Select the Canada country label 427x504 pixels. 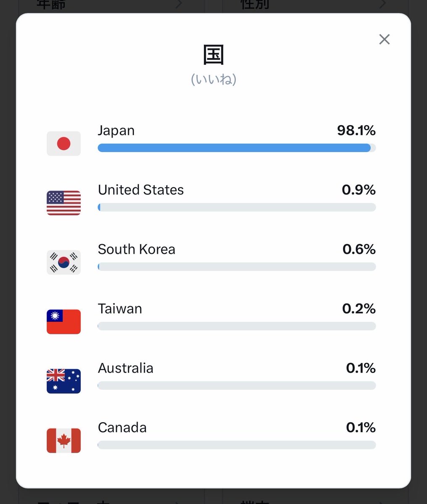[x=122, y=428]
